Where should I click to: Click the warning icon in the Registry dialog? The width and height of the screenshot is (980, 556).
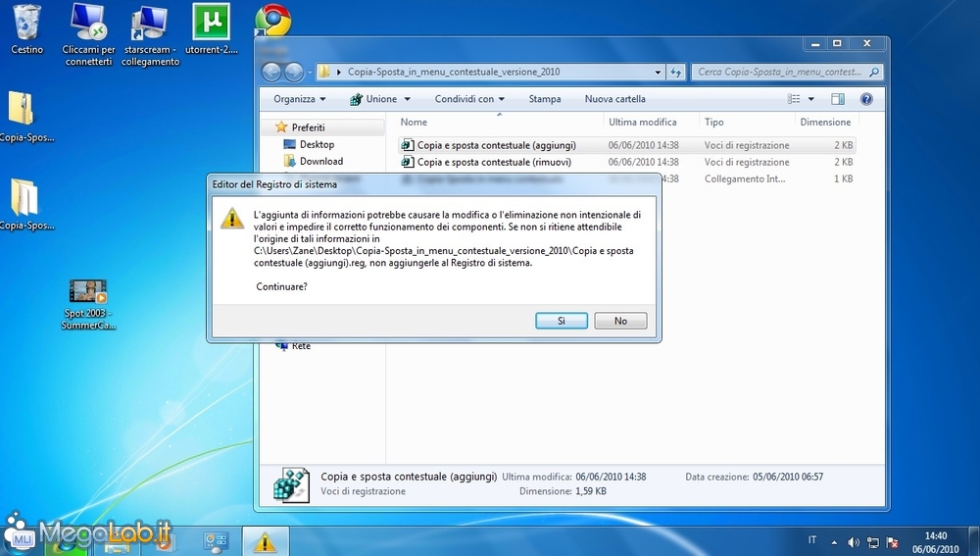(x=232, y=218)
